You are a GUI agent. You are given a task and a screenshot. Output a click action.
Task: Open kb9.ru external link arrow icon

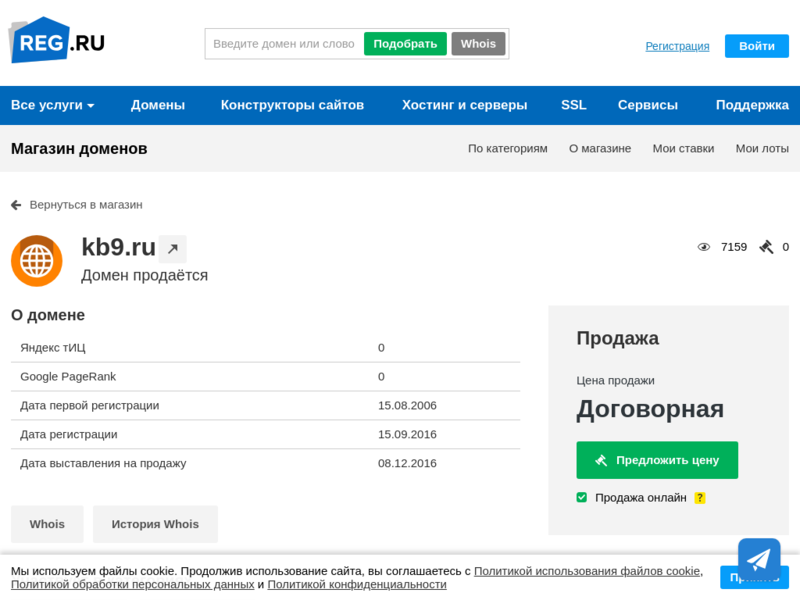pos(172,249)
